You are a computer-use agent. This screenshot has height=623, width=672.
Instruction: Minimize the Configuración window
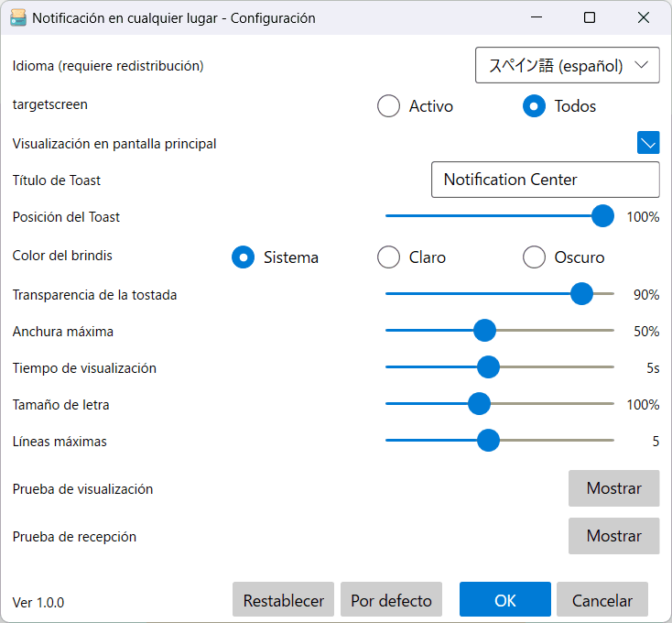tap(537, 17)
